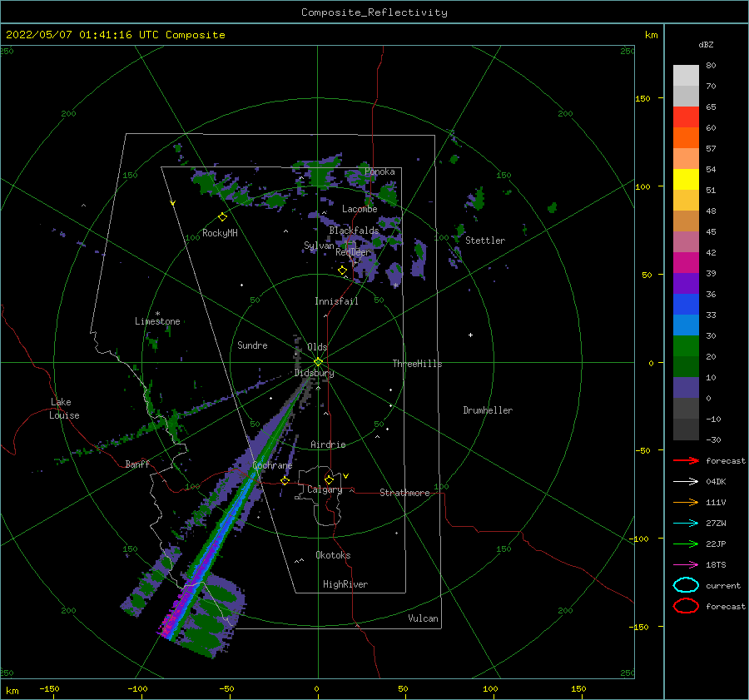Screen dimensions: 749x700
Task: Click the Lacombe city label
Action: (360, 209)
